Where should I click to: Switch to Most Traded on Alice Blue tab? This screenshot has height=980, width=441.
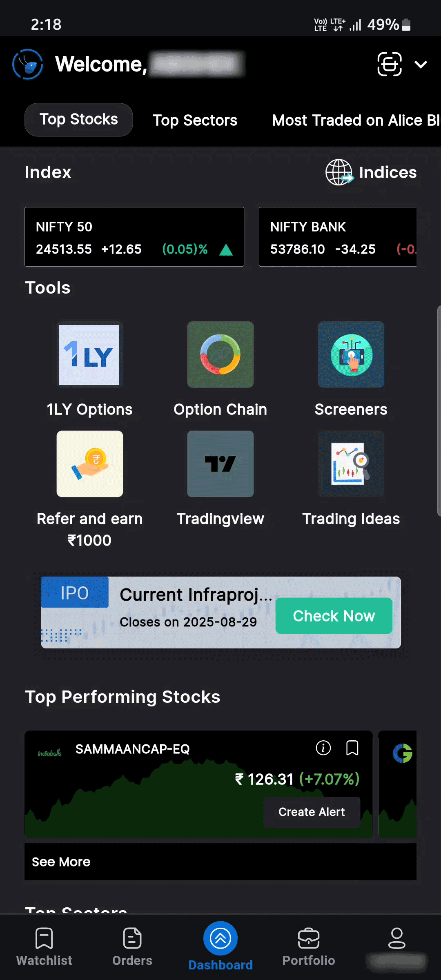pyautogui.click(x=355, y=120)
